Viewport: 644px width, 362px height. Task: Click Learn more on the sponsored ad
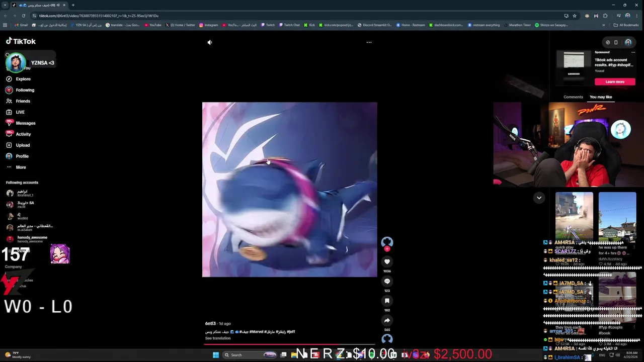[615, 82]
